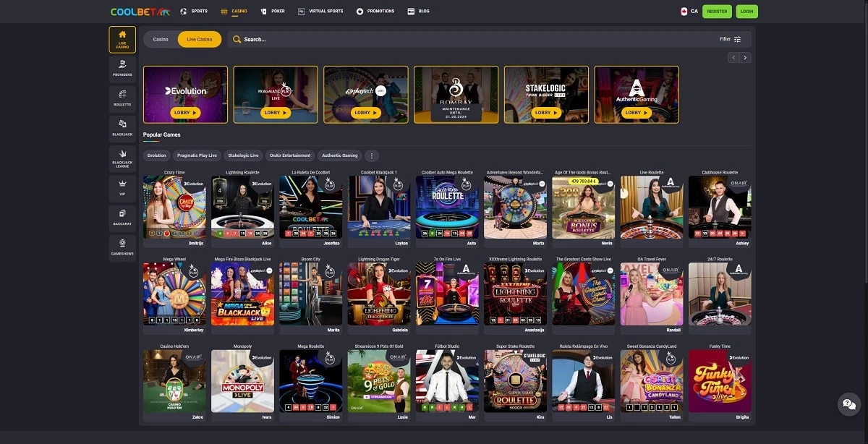Filter popular games by OnAir Entertainment
Viewport: 868px width, 444px height.
click(290, 155)
